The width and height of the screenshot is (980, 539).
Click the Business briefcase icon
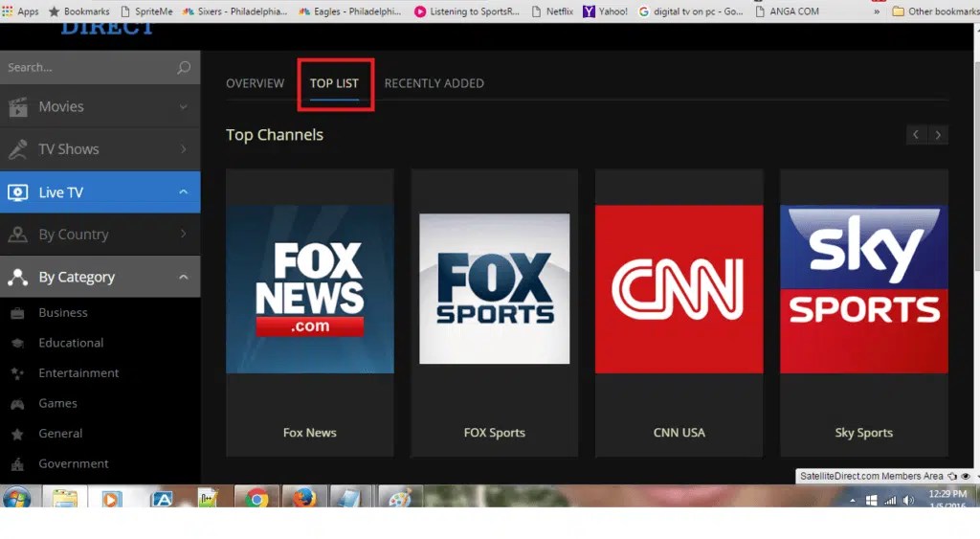point(17,313)
